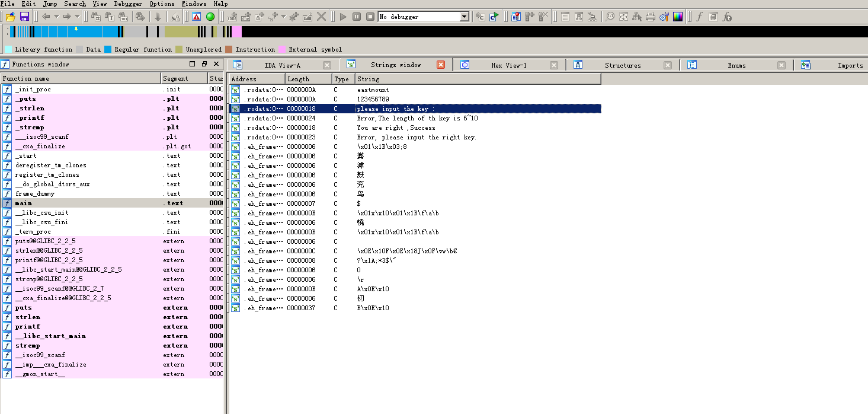Click the Create Code toolbar icon
The image size is (868, 414).
[x=232, y=17]
